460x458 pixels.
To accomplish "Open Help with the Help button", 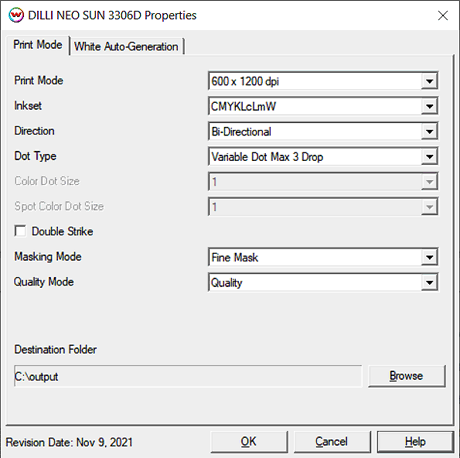I will [415, 442].
